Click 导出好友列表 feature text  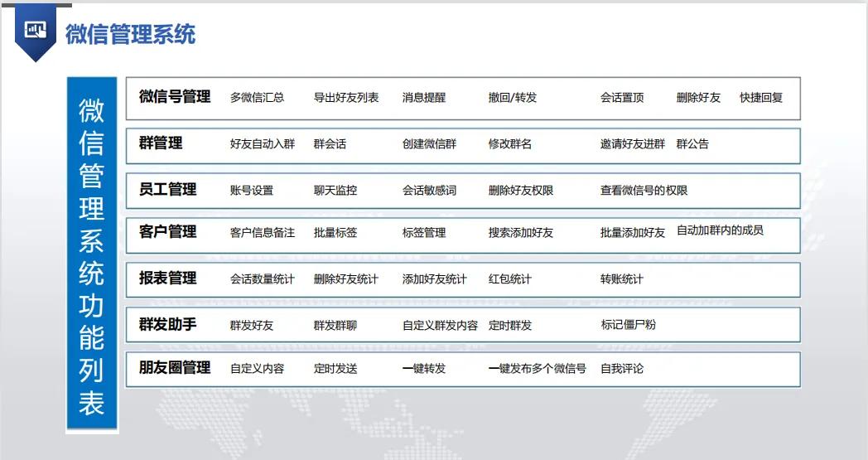[x=346, y=98]
